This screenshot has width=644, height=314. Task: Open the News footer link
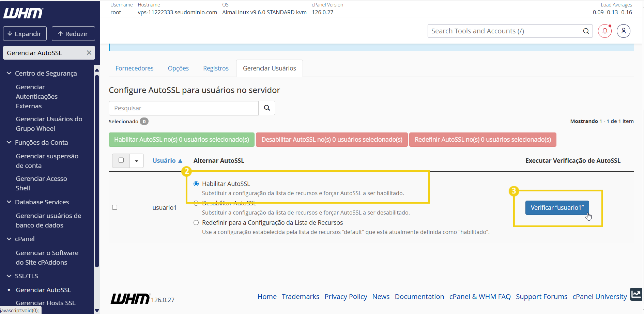[x=381, y=297]
